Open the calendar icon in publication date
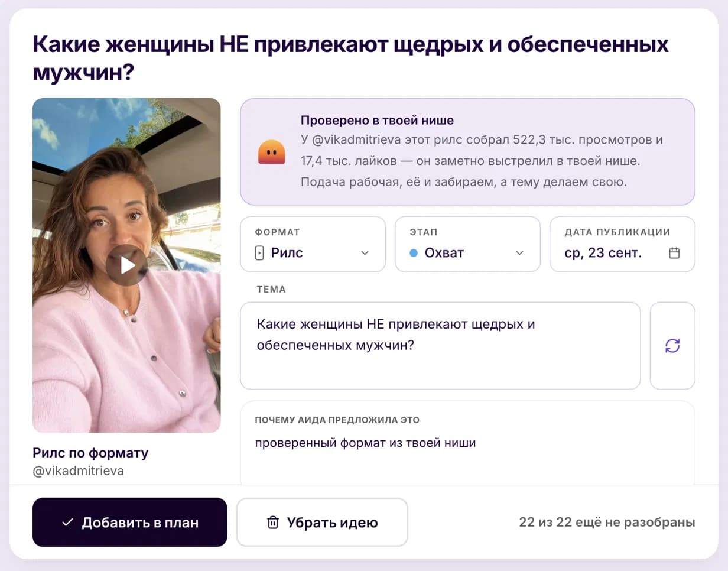The width and height of the screenshot is (728, 571). (x=674, y=253)
